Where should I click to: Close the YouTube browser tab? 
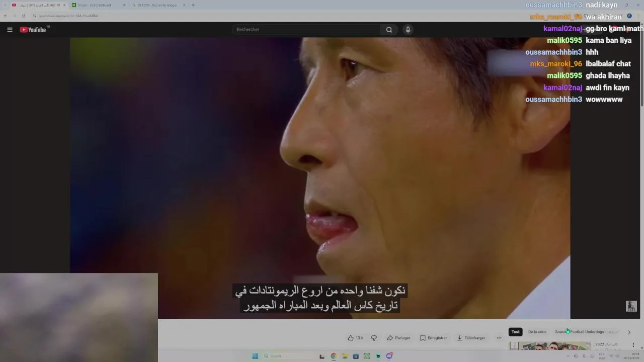pos(64,5)
